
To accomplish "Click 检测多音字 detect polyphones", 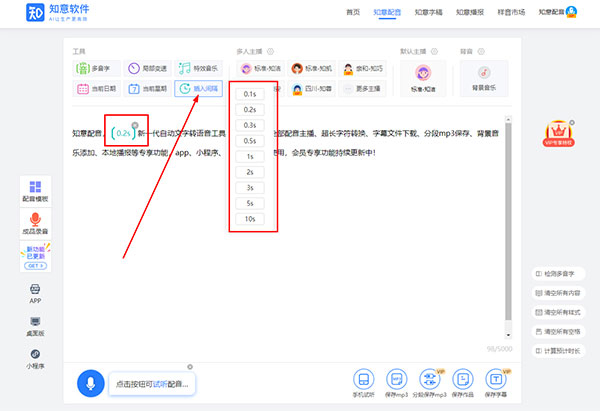I will tap(558, 274).
